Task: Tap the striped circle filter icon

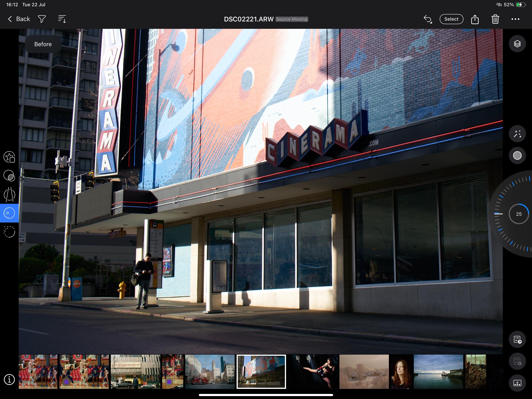Action: [517, 155]
